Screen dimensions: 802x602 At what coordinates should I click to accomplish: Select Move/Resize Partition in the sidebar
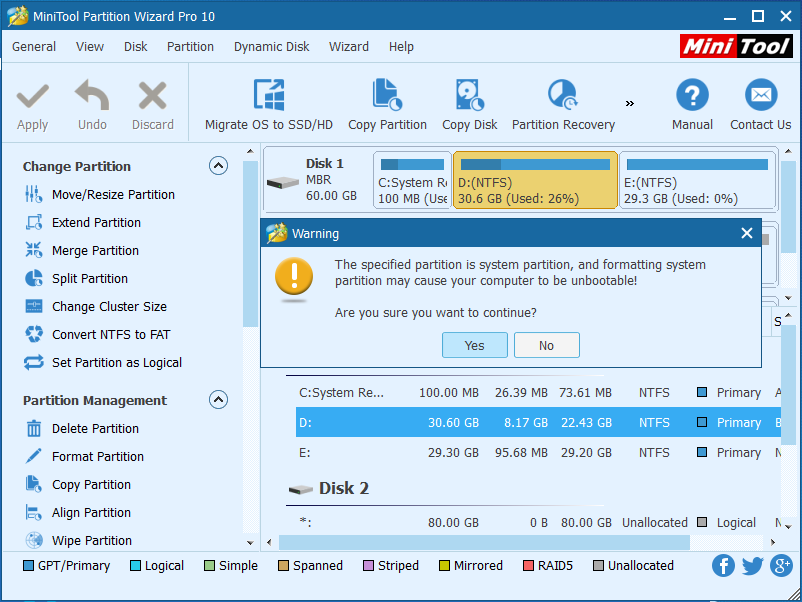103,194
